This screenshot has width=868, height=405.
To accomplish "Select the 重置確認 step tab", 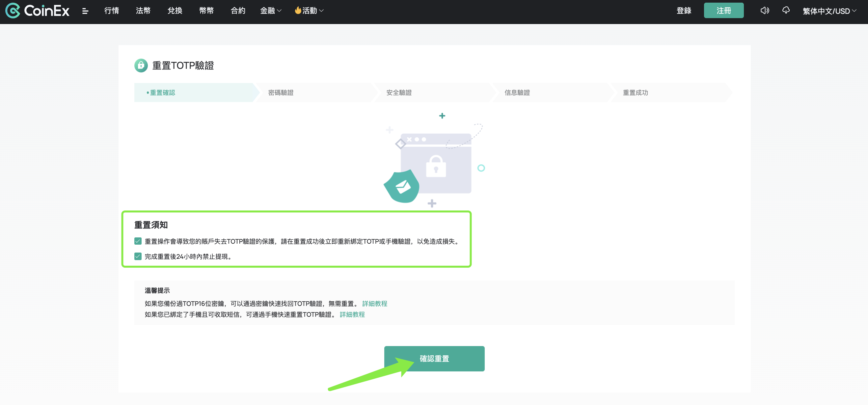I will pyautogui.click(x=197, y=93).
